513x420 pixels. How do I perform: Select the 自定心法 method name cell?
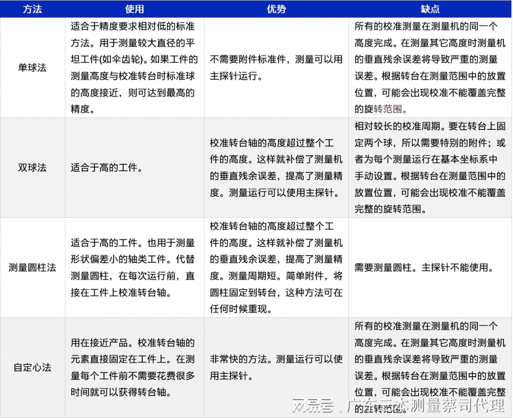(32, 368)
